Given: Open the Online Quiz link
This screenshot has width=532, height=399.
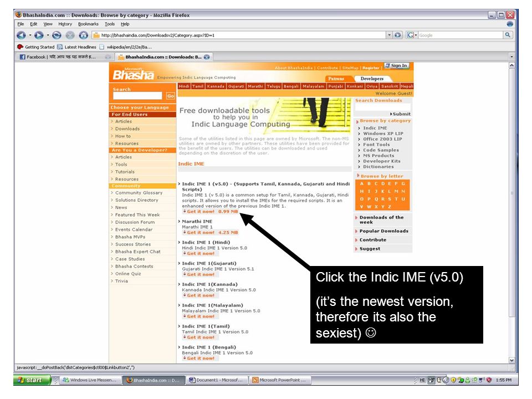Looking at the screenshot, I should click(x=128, y=273).
